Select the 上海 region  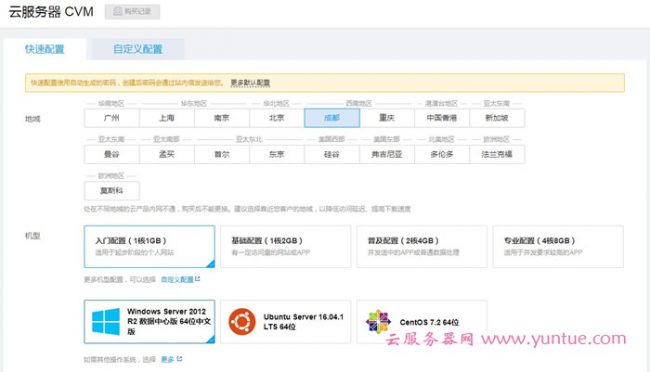pyautogui.click(x=167, y=118)
